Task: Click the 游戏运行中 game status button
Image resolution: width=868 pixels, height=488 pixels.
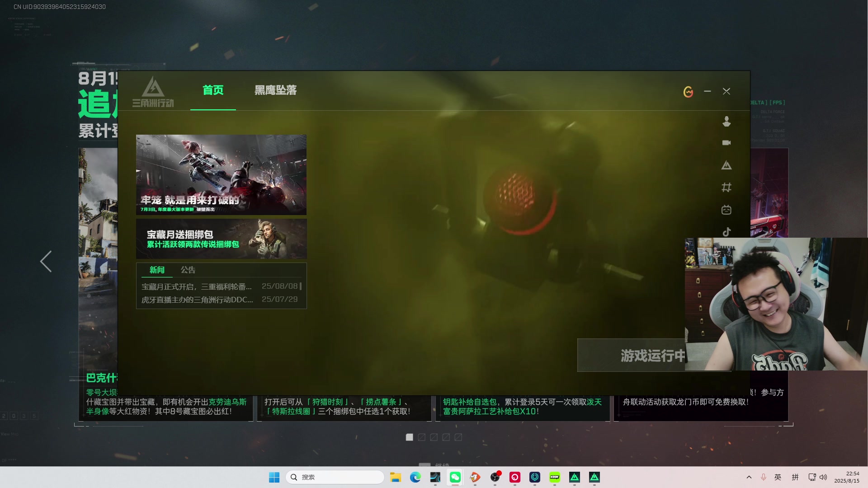Action: 631,355
